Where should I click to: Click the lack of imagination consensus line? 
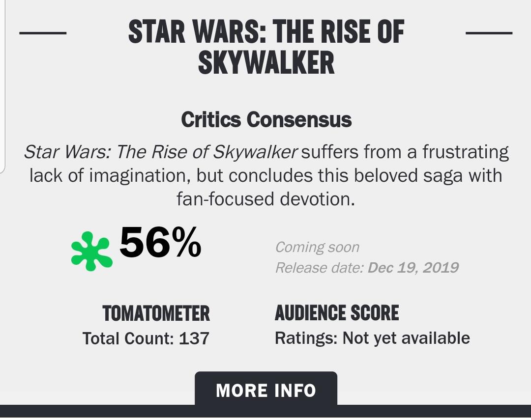(266, 176)
